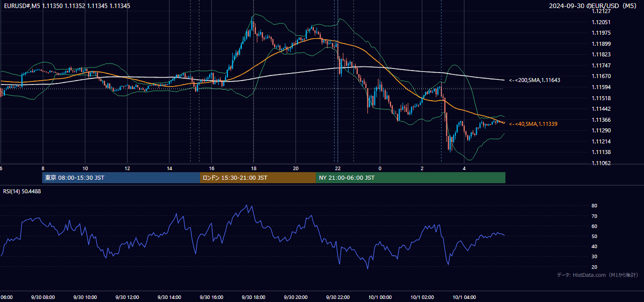Click bottom date label 9/30 16:00
This screenshot has height=302, width=644.
click(212, 297)
